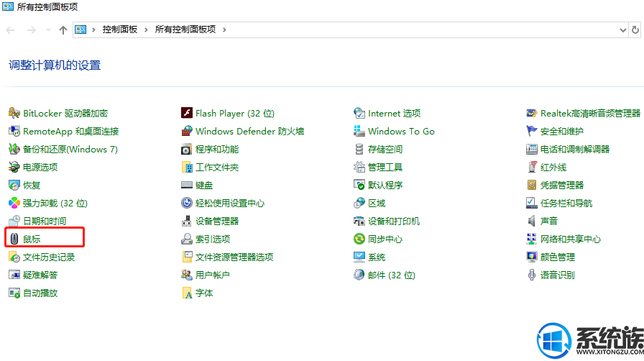Screen dimensions: 644x361
Task: Expand chevron after 控制面板 breadcrumb
Action: click(146, 29)
